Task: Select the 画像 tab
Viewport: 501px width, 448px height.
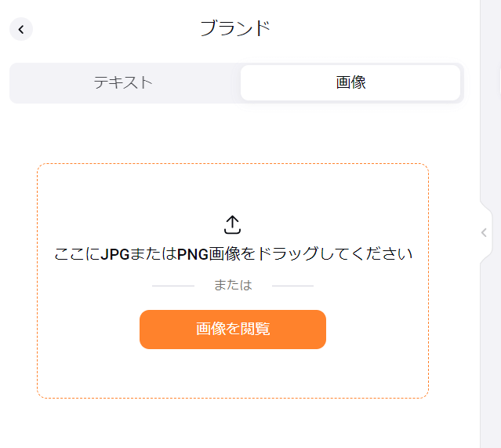Action: [350, 82]
